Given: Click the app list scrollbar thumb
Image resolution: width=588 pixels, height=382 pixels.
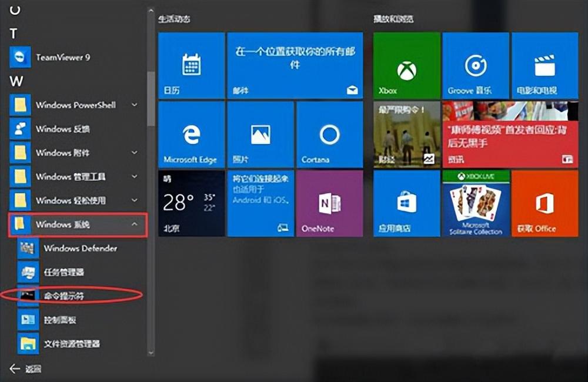Looking at the screenshot, I should coord(151,98).
